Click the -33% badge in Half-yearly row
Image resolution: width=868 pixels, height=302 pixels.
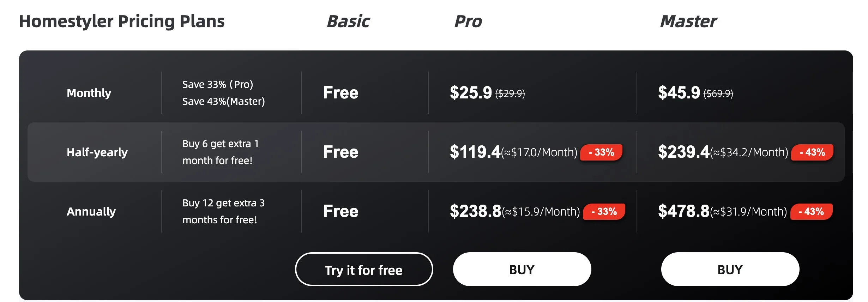coord(601,152)
